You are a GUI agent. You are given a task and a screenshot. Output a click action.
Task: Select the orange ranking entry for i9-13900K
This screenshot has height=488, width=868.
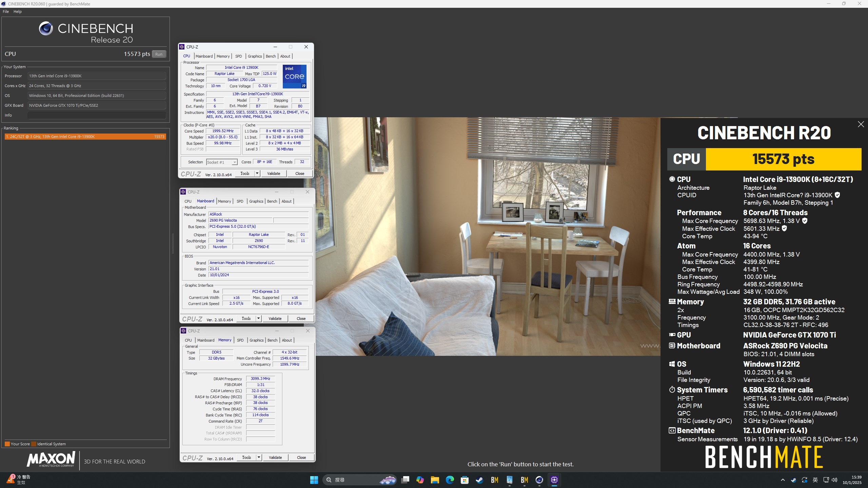85,137
